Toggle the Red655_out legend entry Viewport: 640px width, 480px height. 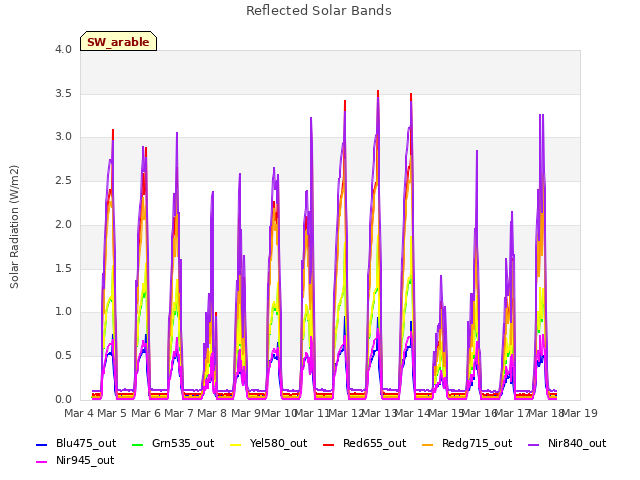(x=364, y=443)
